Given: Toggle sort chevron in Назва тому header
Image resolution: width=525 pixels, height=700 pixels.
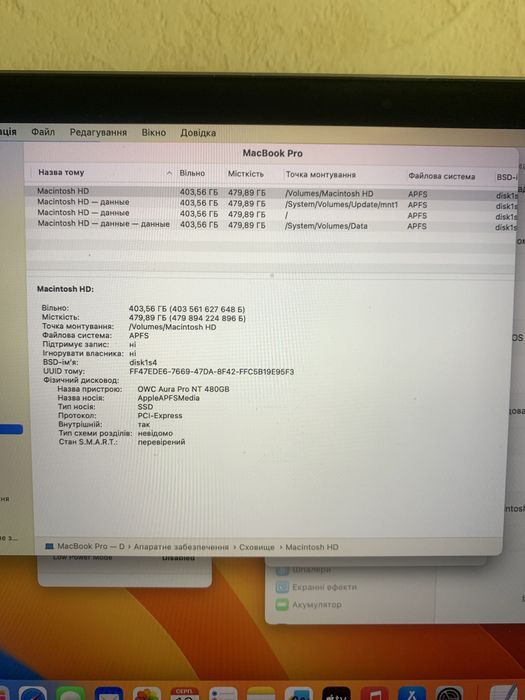Looking at the screenshot, I should [169, 173].
